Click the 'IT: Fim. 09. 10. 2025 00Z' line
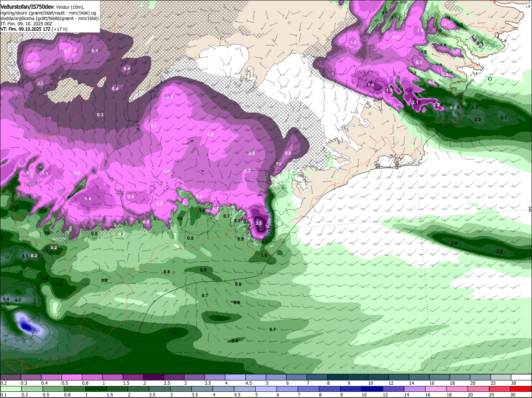The width and height of the screenshot is (532, 398). coord(26,24)
